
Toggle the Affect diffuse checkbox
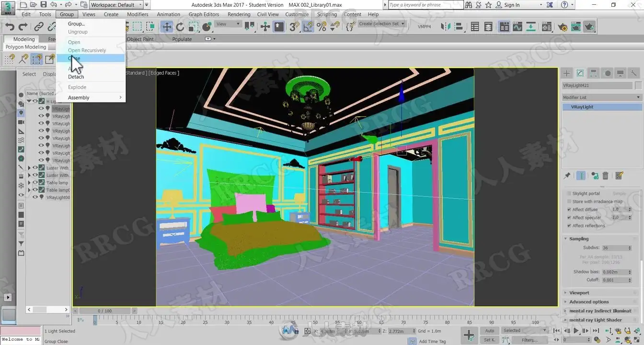[x=569, y=209]
